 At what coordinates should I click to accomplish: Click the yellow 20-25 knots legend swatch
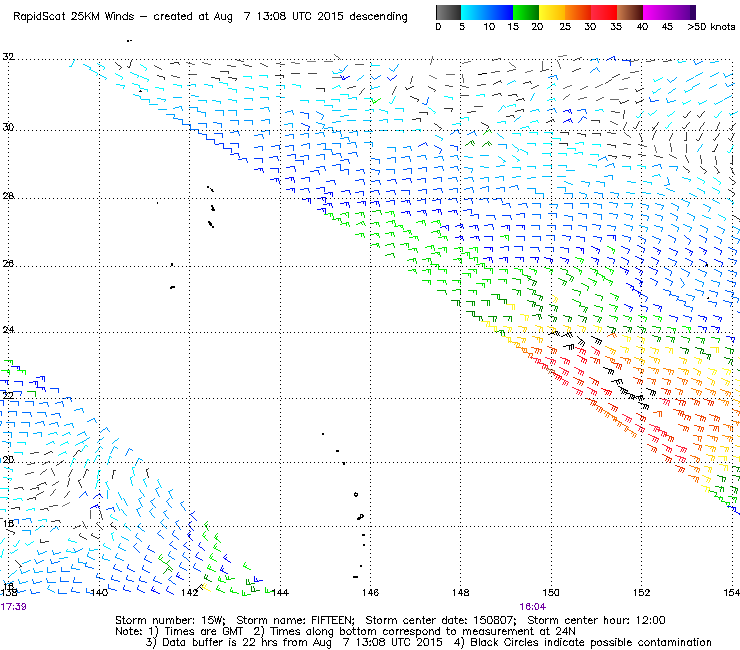[x=552, y=12]
